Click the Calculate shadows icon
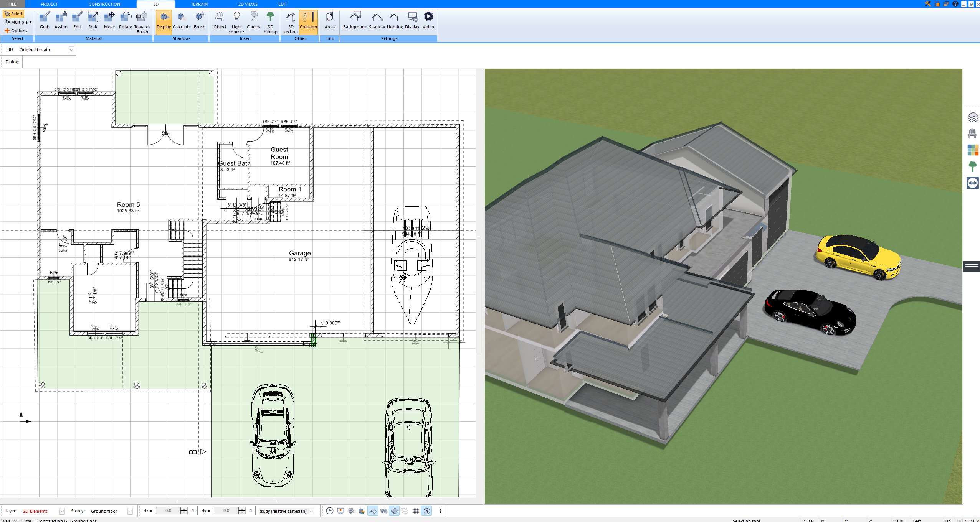 point(182,20)
